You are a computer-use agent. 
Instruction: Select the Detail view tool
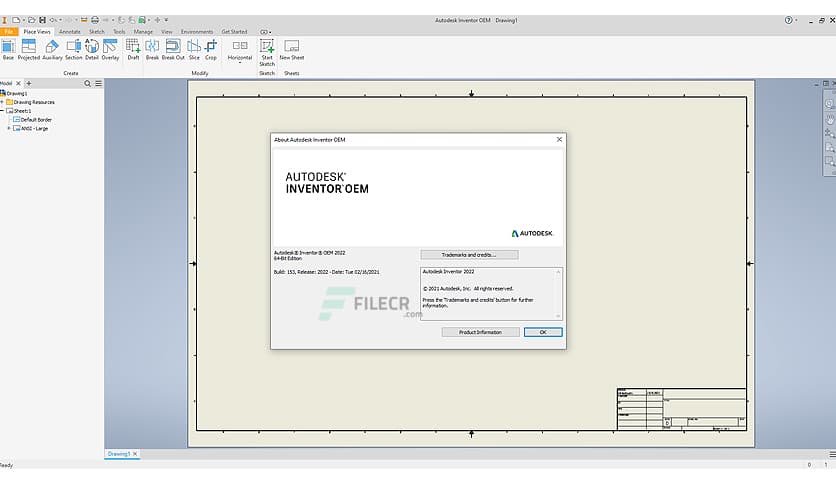pyautogui.click(x=92, y=49)
